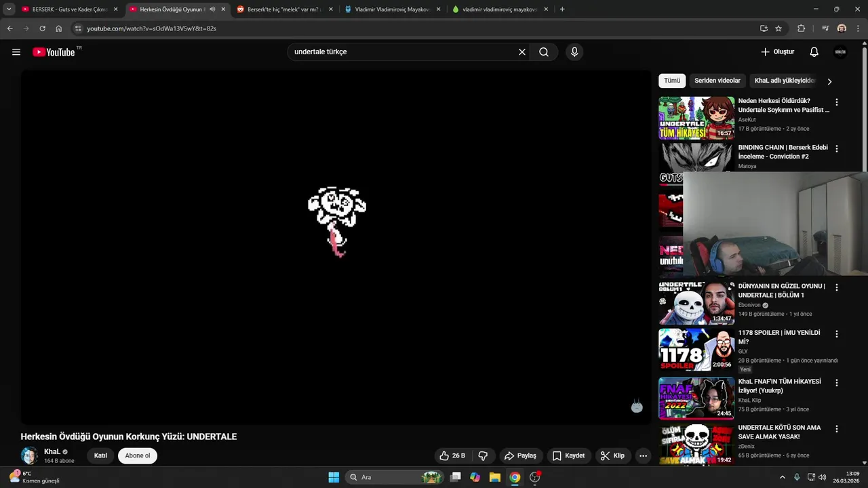This screenshot has height=488, width=868.
Task: Start voice search with the microphone icon
Action: 574,52
